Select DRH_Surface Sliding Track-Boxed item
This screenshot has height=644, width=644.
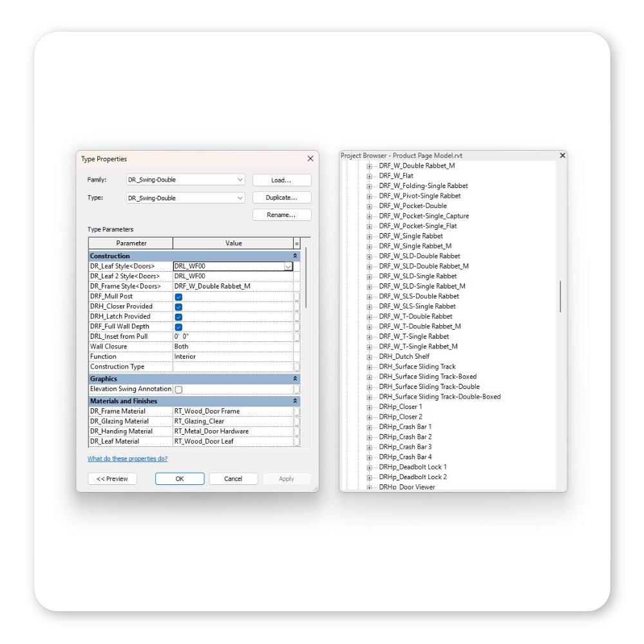tap(428, 377)
